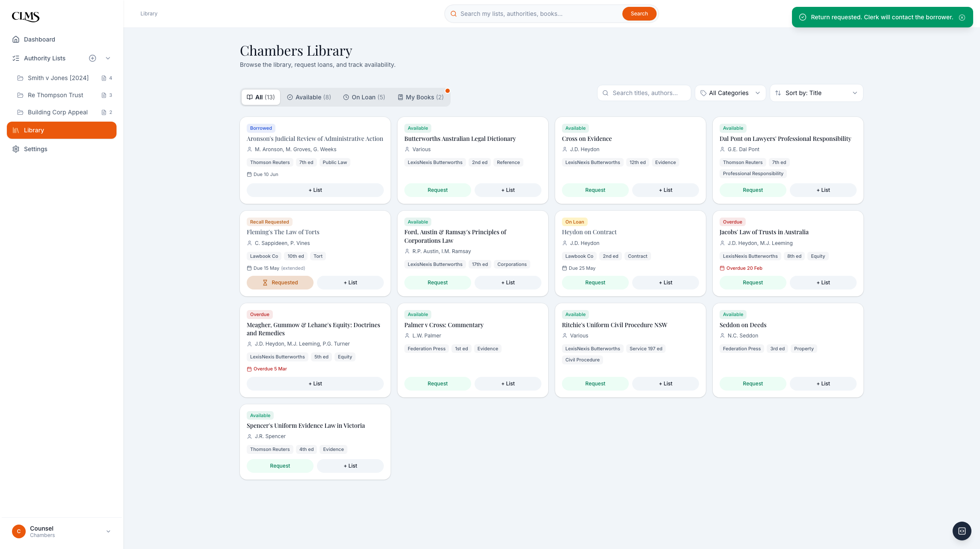Click the Library breadcrumb
This screenshot has height=549, width=980.
point(149,14)
